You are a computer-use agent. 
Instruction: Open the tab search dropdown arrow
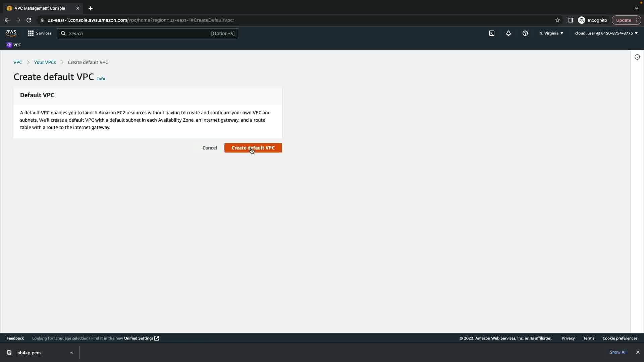click(x=636, y=8)
